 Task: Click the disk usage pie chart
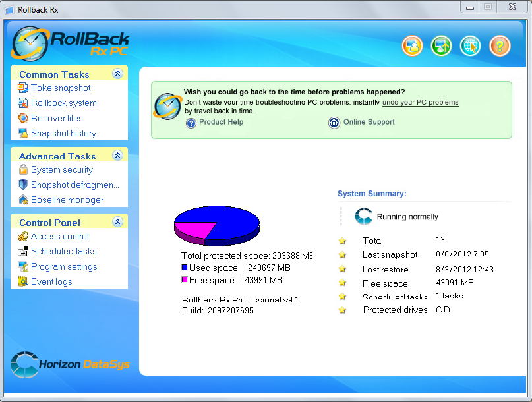217,225
